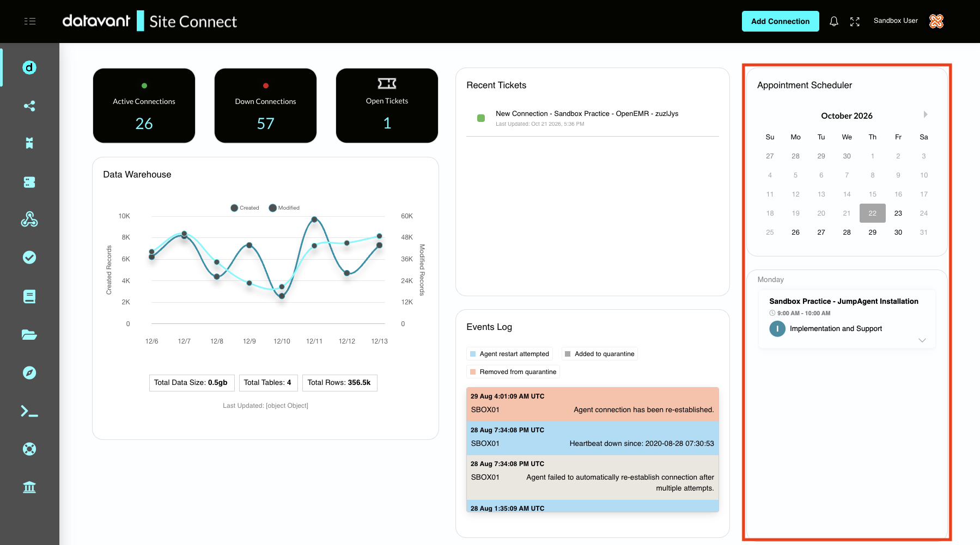Toggle fullscreen mode icon

(855, 21)
